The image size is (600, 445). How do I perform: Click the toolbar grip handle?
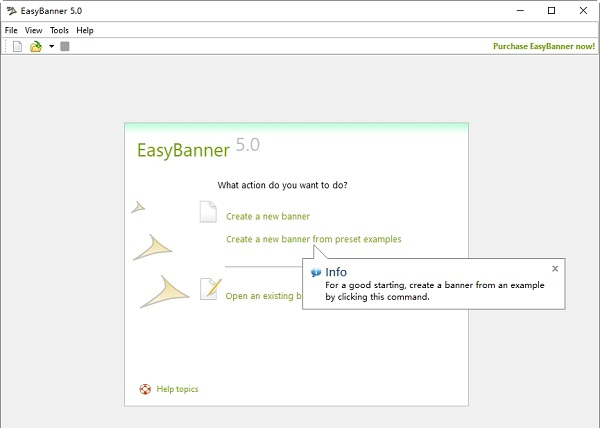coord(6,47)
